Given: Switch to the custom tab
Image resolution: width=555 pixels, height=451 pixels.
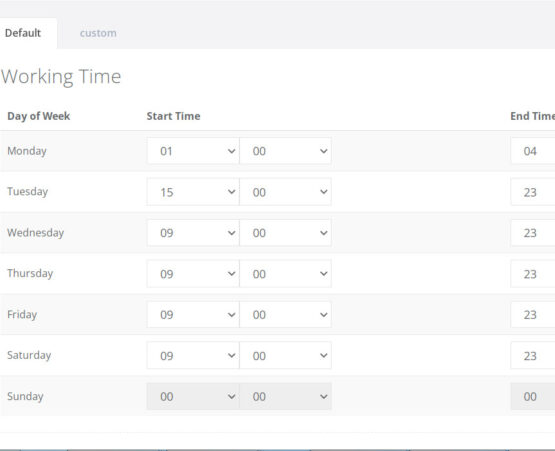Looking at the screenshot, I should [98, 33].
